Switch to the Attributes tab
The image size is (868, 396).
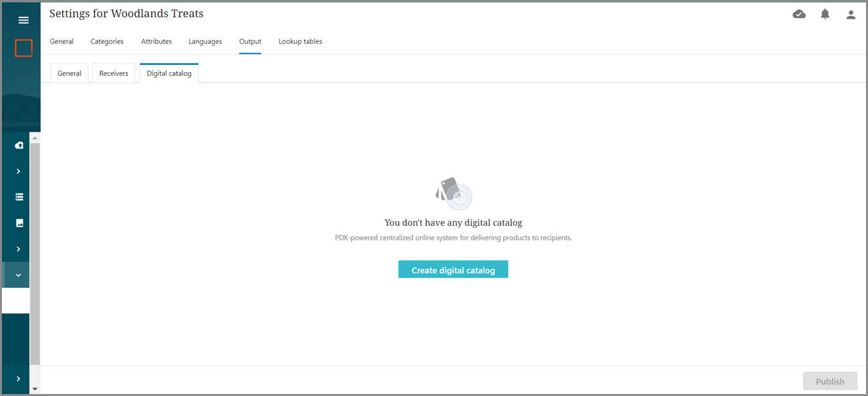tap(156, 42)
